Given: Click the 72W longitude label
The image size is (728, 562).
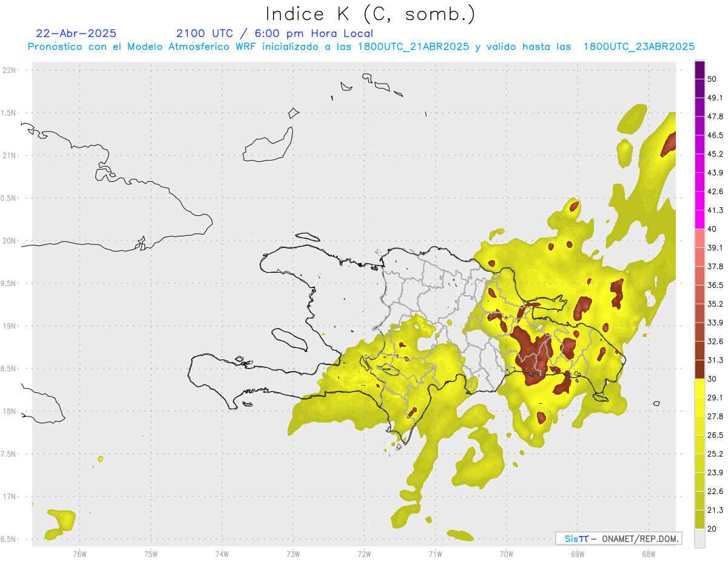Looking at the screenshot, I should coord(364,554).
